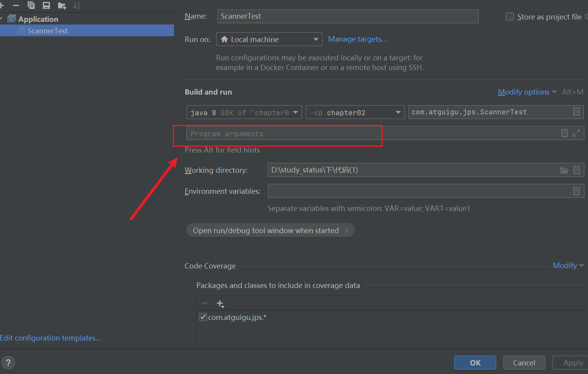Browse for the working directory folder

pyautogui.click(x=564, y=170)
